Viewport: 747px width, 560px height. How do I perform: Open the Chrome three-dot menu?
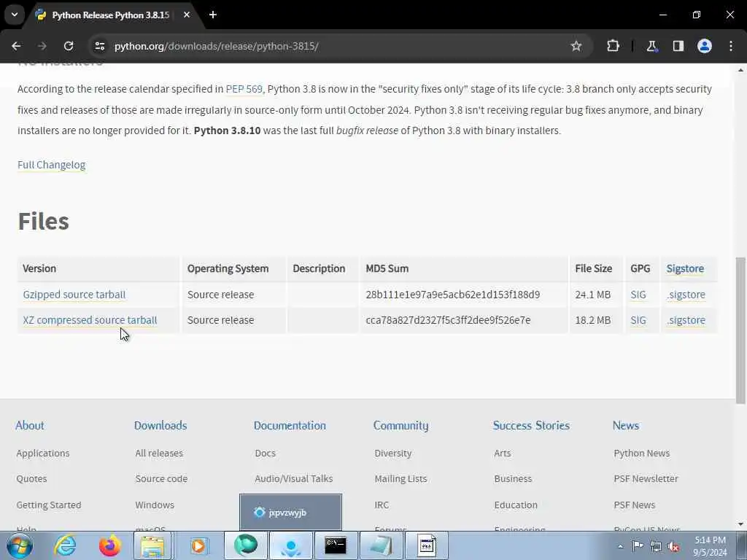click(731, 46)
